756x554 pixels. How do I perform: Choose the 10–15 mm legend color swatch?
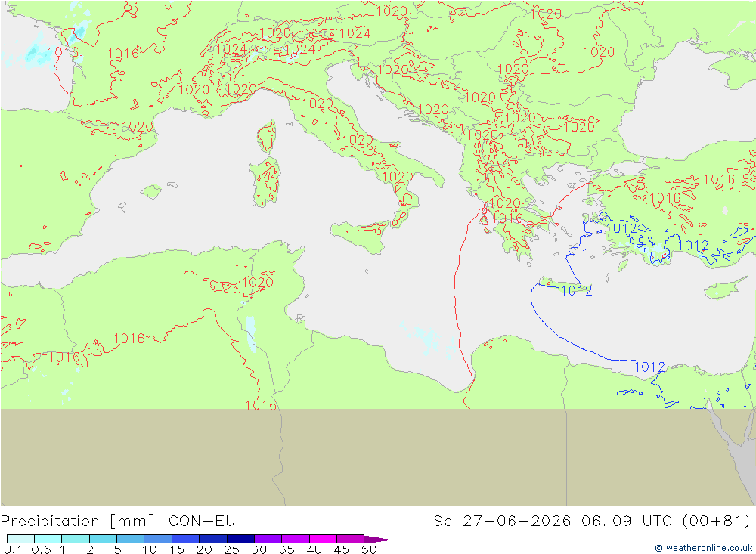[158, 539]
